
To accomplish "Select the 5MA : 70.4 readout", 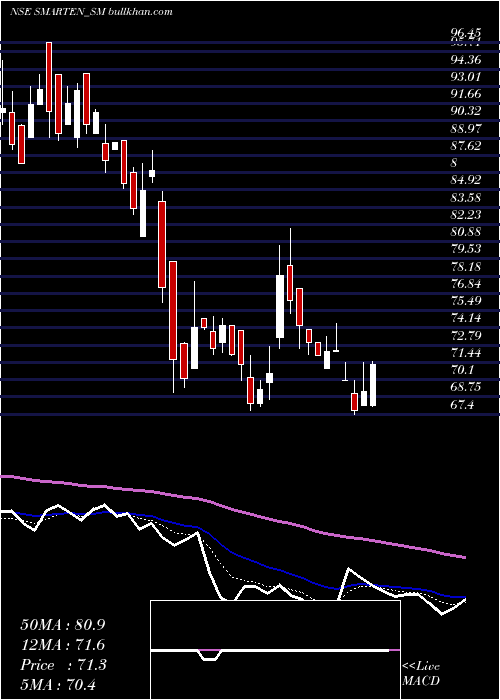I will 59,684.
